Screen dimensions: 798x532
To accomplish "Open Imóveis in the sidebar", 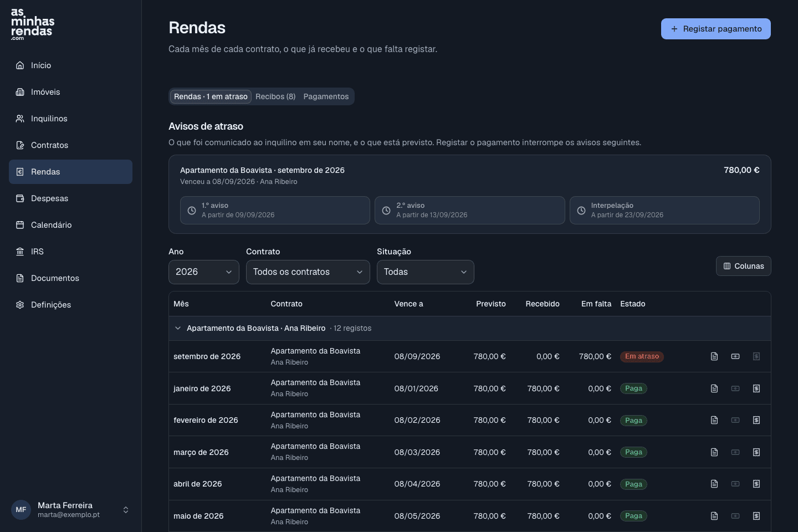I will 70,92.
